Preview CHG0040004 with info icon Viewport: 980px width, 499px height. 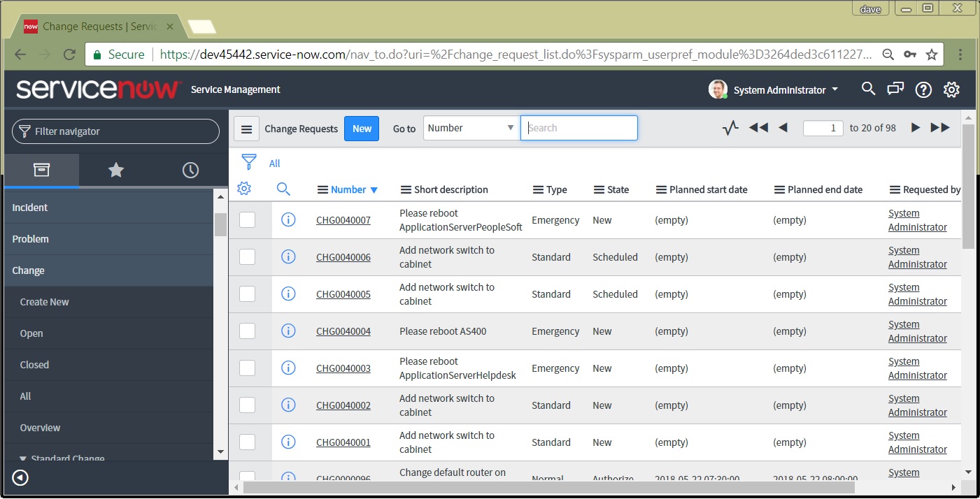point(287,331)
